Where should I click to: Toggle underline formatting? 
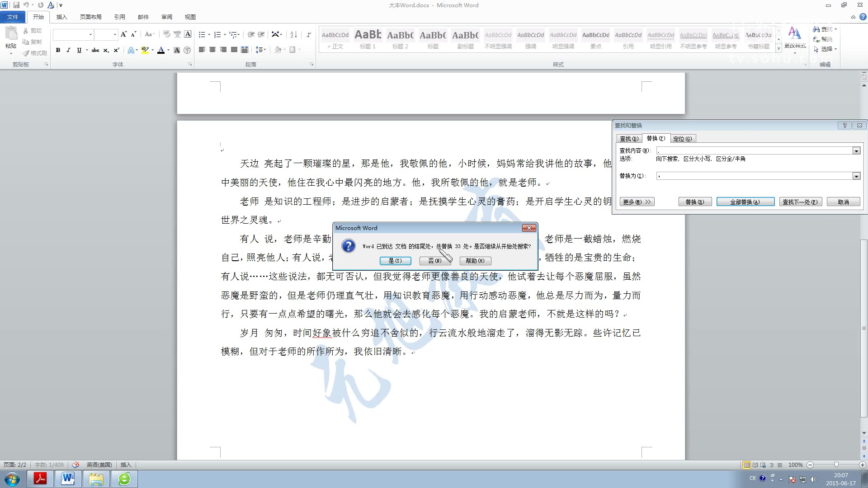click(x=79, y=50)
